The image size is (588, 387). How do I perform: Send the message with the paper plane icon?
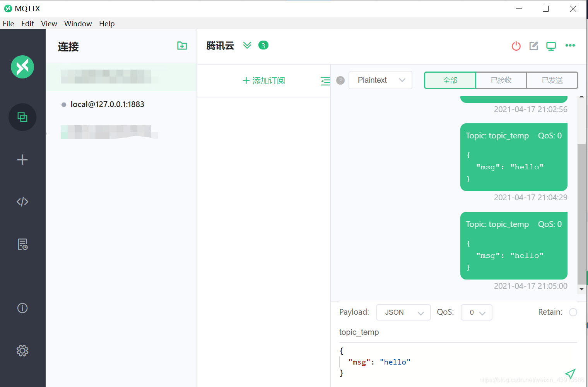tap(570, 374)
